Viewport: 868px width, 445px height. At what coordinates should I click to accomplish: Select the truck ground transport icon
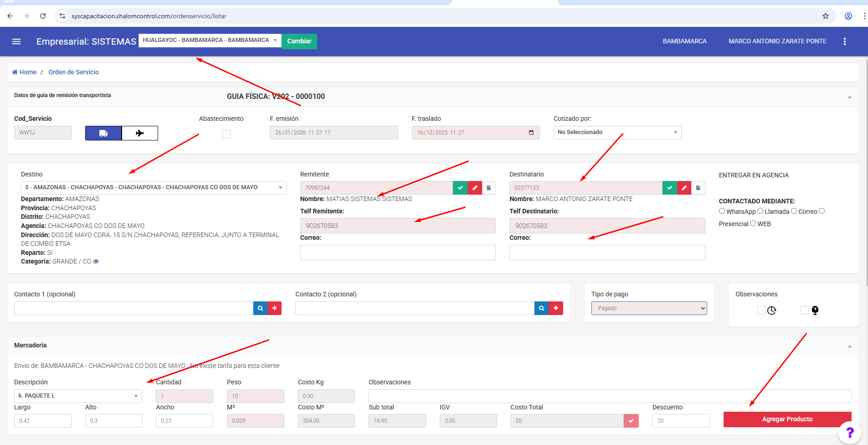(x=103, y=133)
